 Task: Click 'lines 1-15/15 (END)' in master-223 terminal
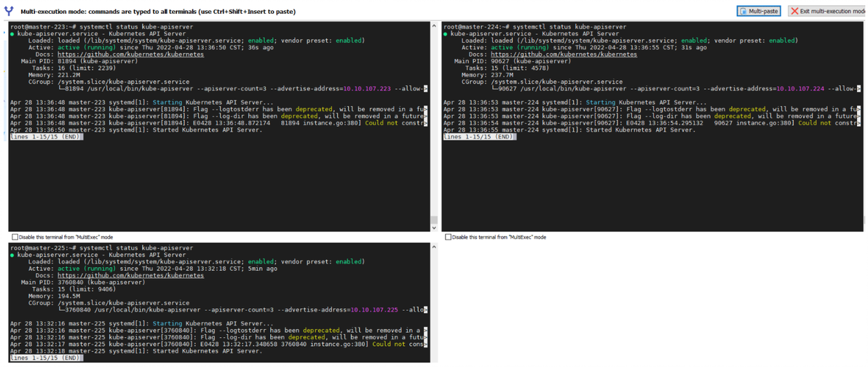coord(47,136)
